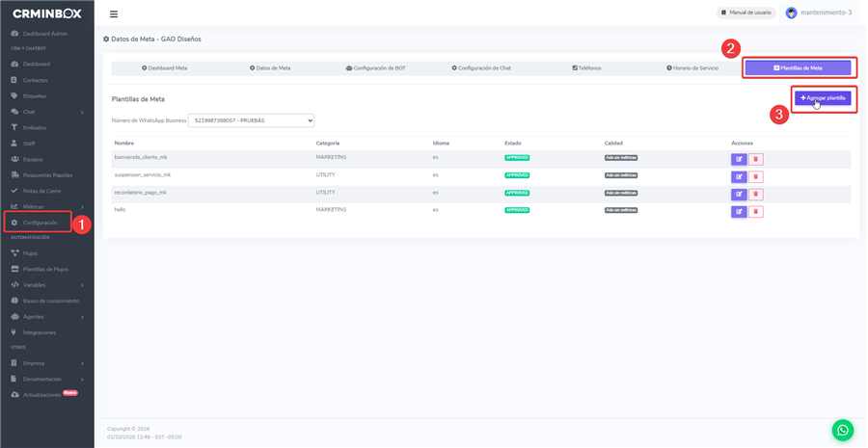Viewport: 868px width, 448px height.
Task: Switch to Horario de Servicio tab
Action: [692, 68]
